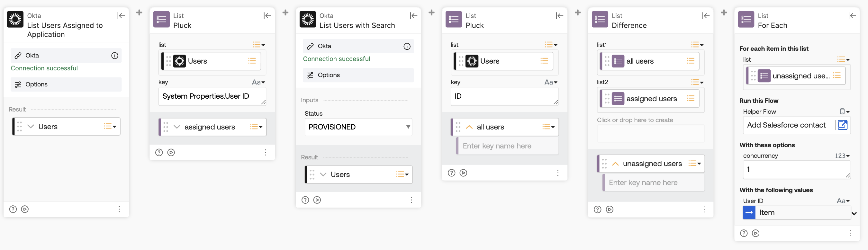Viewport: 868px width, 250px height.
Task: Open Options on List Users Assigned to Application
Action: tap(66, 84)
